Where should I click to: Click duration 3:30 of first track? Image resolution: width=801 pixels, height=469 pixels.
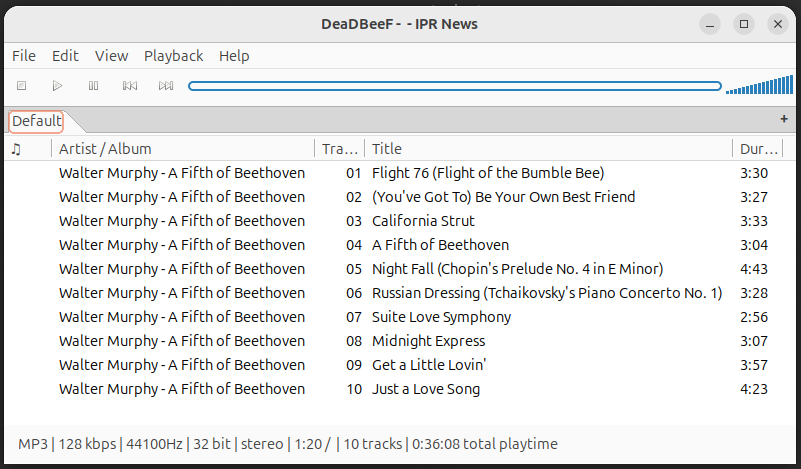(x=754, y=173)
